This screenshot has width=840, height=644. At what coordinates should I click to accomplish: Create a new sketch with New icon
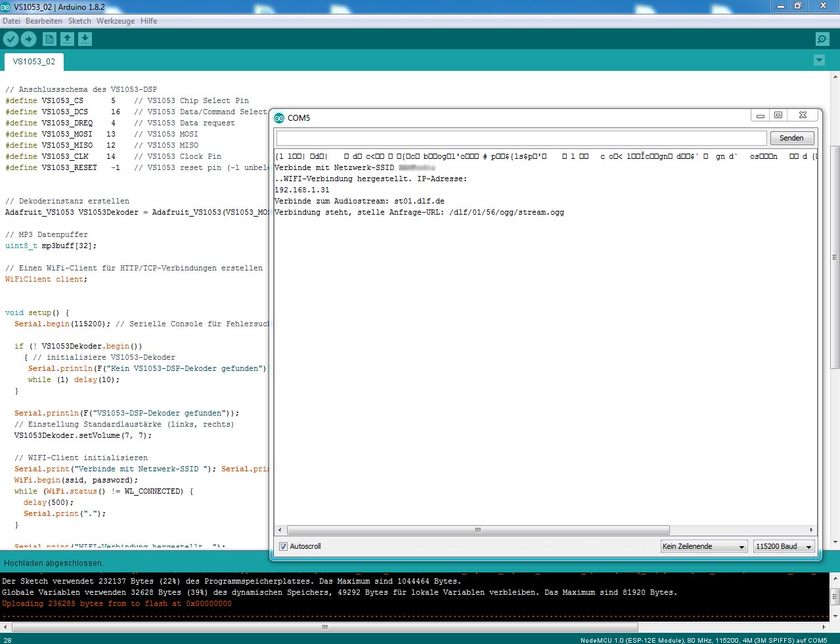[x=49, y=39]
